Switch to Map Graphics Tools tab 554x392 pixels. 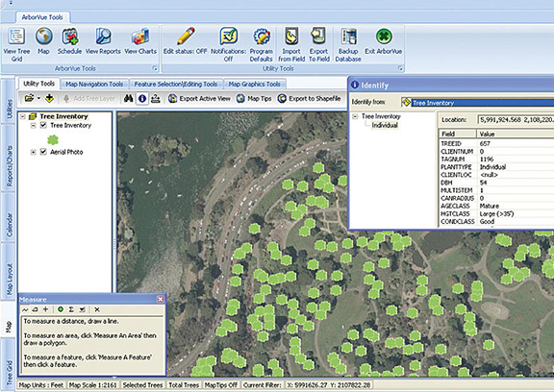(254, 84)
